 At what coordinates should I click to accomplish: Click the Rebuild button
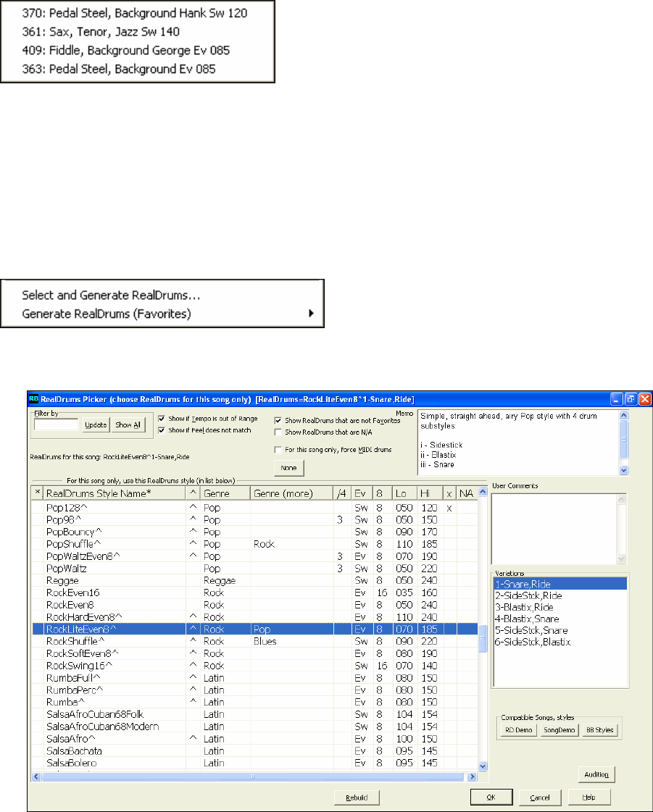pos(357,798)
